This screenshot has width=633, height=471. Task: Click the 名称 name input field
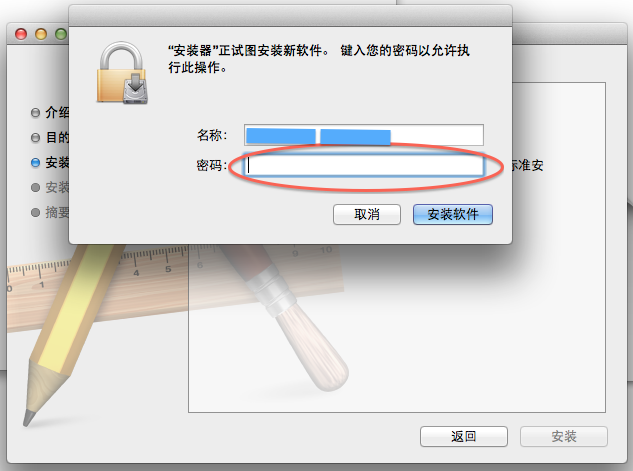[x=363, y=135]
